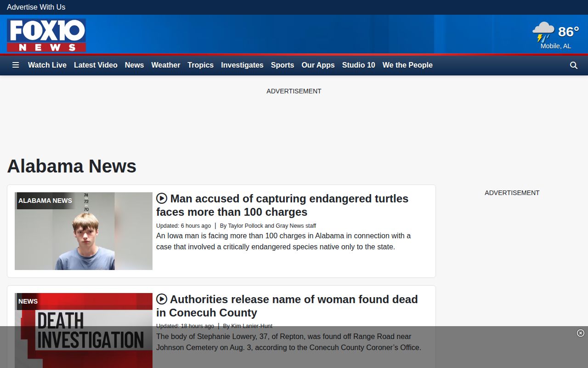The image size is (588, 368).
Task: Open the Sports section
Action: 283,65
